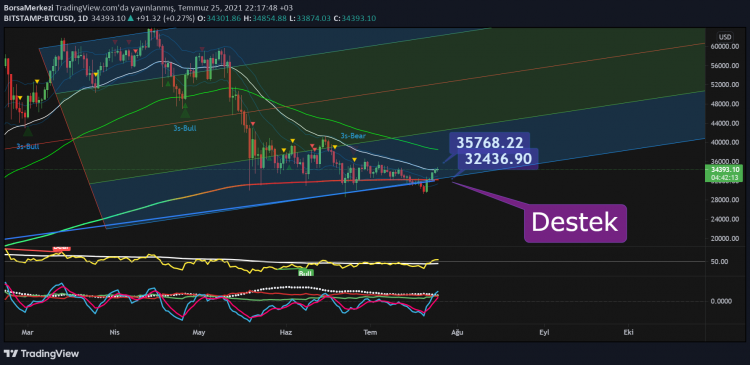This screenshot has width=750, height=365.
Task: Click the May label on time axis
Action: click(x=199, y=331)
